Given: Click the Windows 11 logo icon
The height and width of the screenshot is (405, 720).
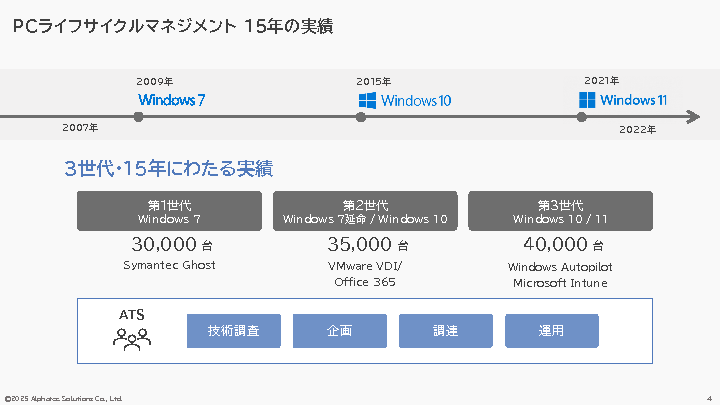Looking at the screenshot, I should pos(587,100).
